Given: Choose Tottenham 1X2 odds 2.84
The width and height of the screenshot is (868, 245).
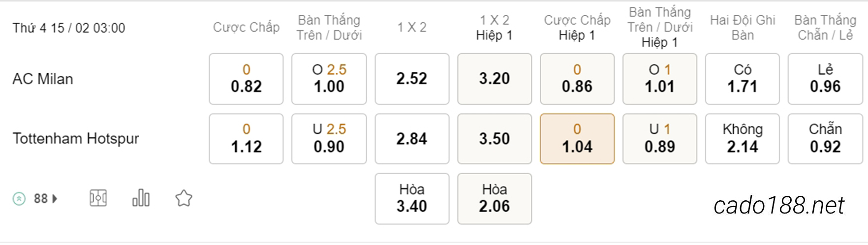Looking at the screenshot, I should [412, 139].
